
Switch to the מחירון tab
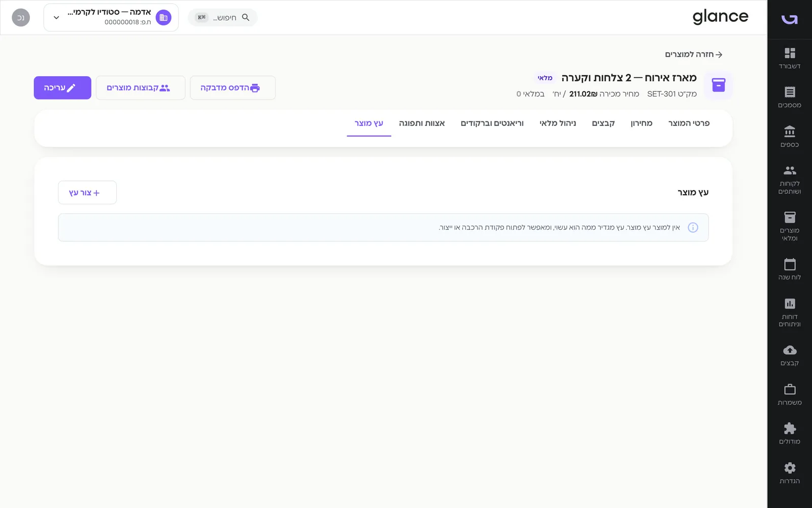pos(641,123)
